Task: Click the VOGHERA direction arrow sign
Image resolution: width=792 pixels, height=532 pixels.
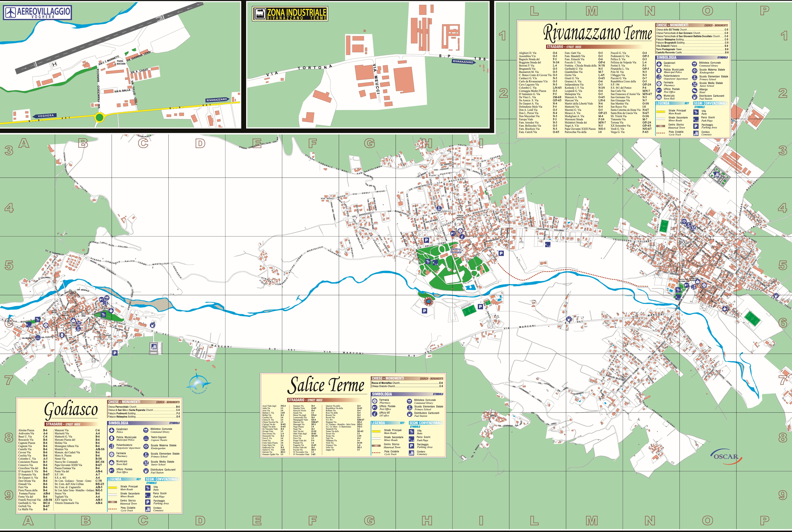Action: point(45,116)
